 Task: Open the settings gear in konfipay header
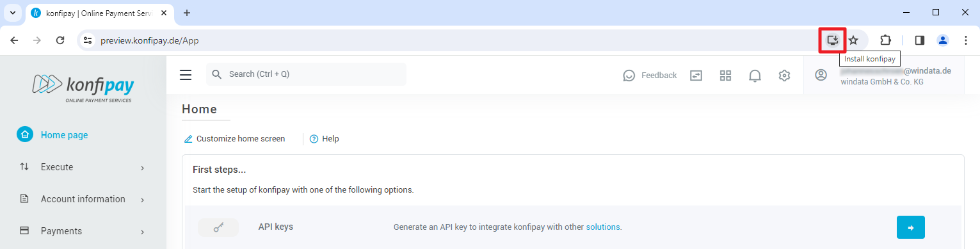click(x=784, y=76)
